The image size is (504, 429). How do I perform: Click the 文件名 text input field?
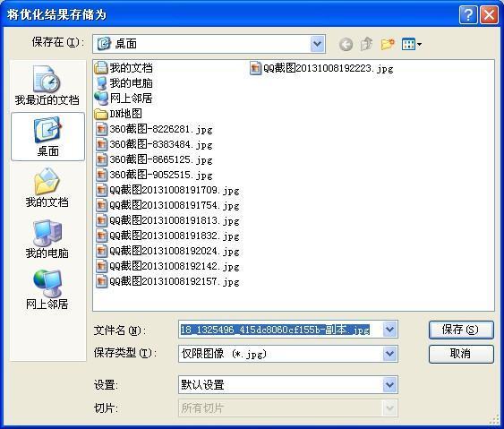click(x=280, y=330)
